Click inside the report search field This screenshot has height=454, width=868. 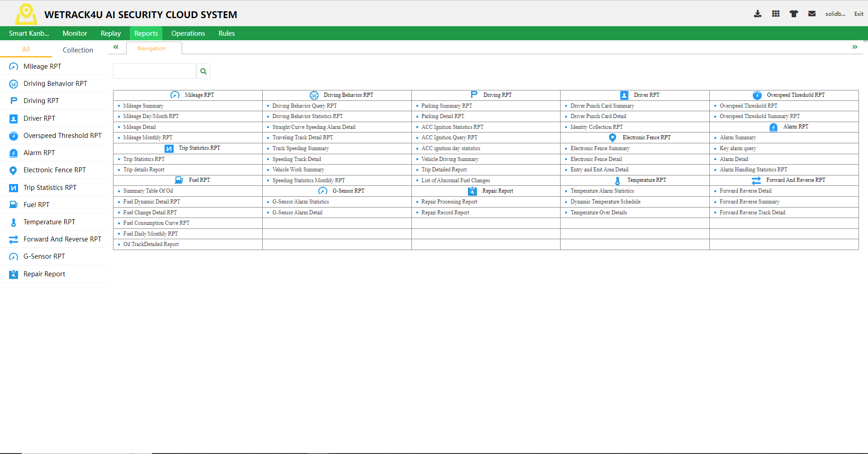[x=154, y=71]
